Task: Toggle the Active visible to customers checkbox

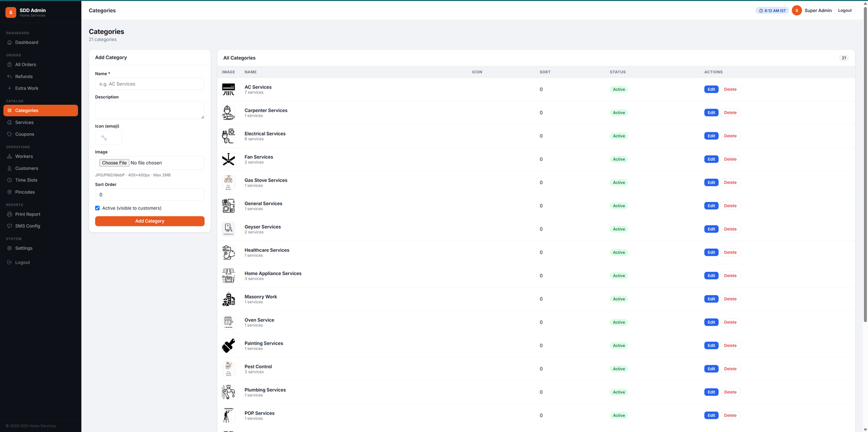Action: 98,208
